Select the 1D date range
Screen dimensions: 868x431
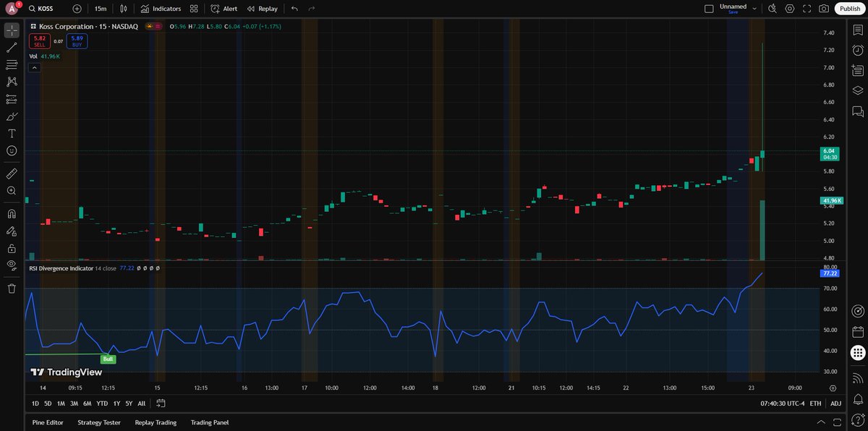tap(35, 404)
